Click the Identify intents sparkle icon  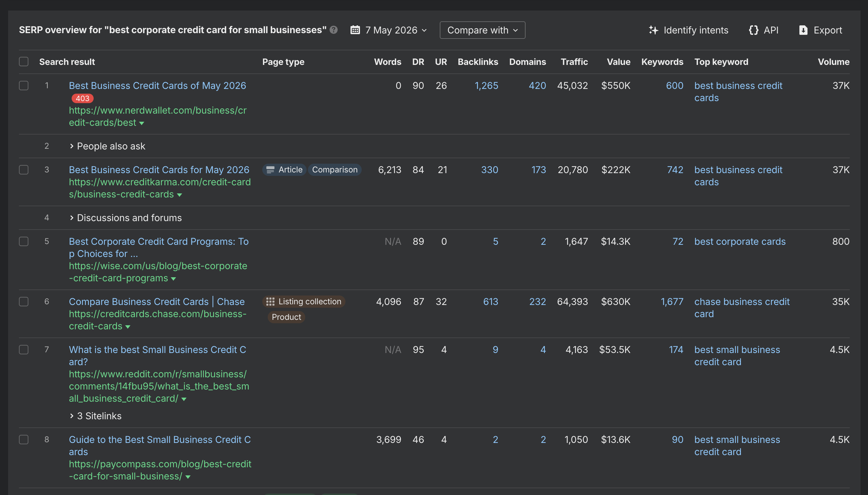coord(653,30)
